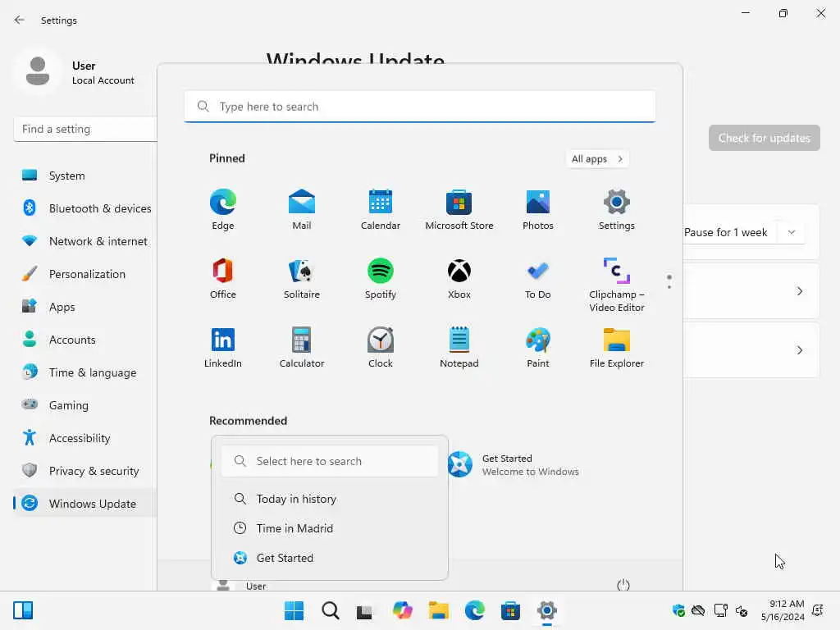Expand the Pause for 1 week dropdown
This screenshot has width=840, height=630.
click(792, 232)
